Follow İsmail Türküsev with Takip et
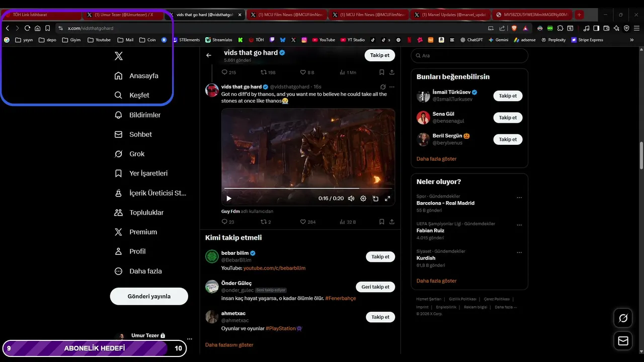This screenshot has width=644, height=362. tap(508, 96)
